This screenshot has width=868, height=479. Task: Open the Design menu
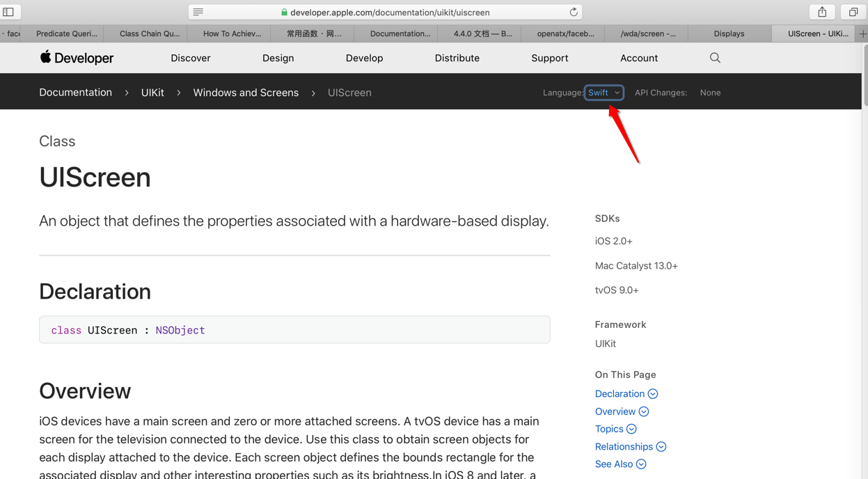278,58
